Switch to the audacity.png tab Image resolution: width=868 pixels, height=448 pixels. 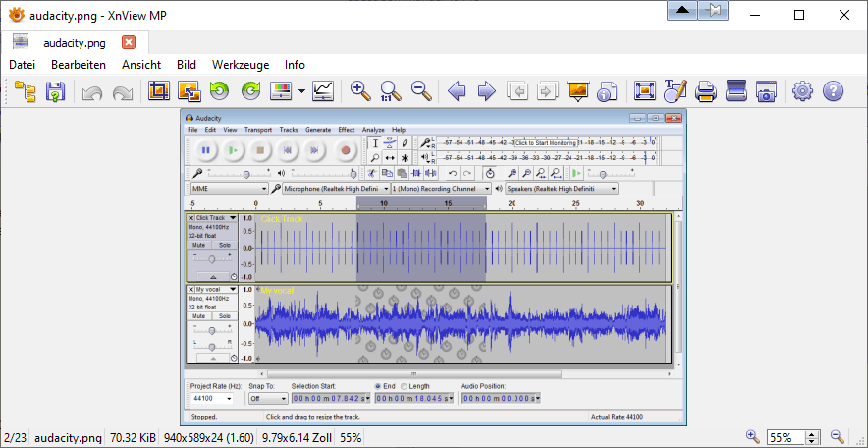74,42
